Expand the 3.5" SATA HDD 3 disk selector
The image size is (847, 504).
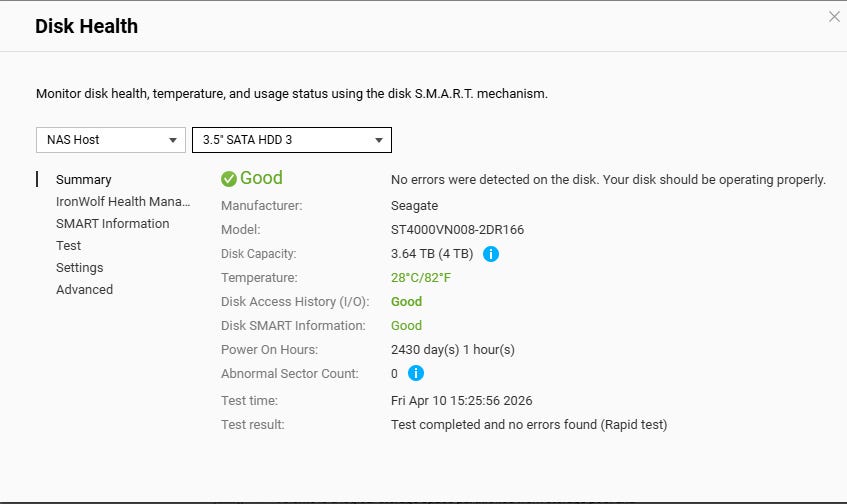coord(291,140)
